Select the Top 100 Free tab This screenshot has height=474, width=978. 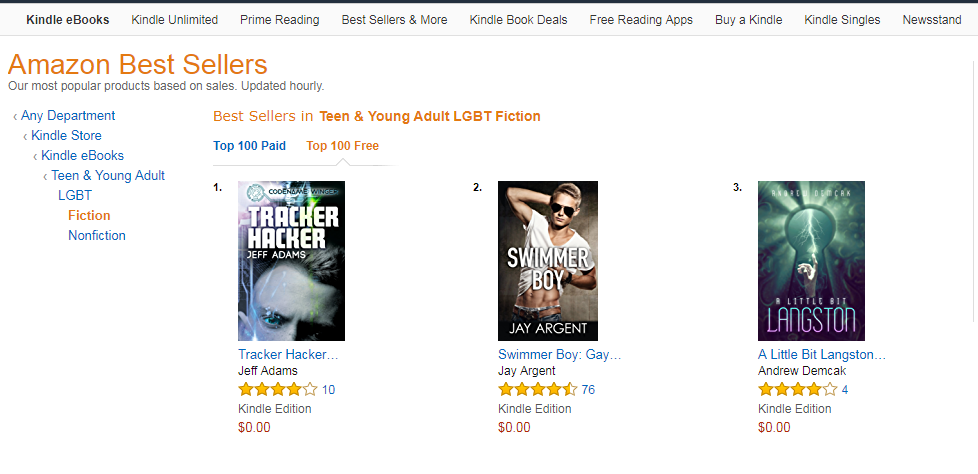[x=342, y=146]
